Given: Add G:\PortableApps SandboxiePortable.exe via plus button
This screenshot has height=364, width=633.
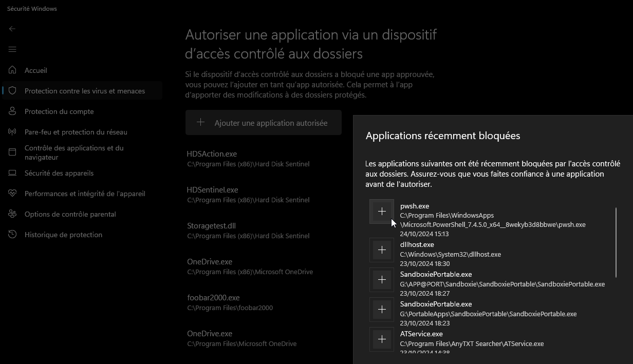Looking at the screenshot, I should [x=382, y=310].
